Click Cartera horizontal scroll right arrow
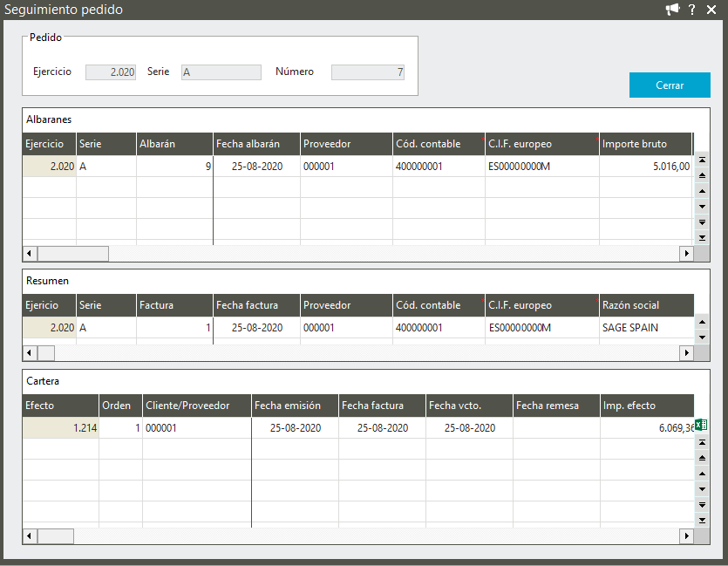This screenshot has height=566, width=728. [686, 536]
